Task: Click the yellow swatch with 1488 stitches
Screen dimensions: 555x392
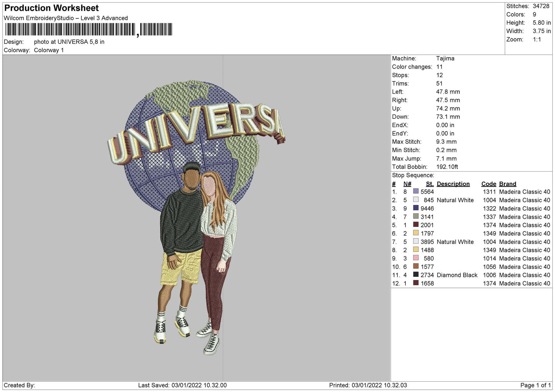Action: click(416, 250)
